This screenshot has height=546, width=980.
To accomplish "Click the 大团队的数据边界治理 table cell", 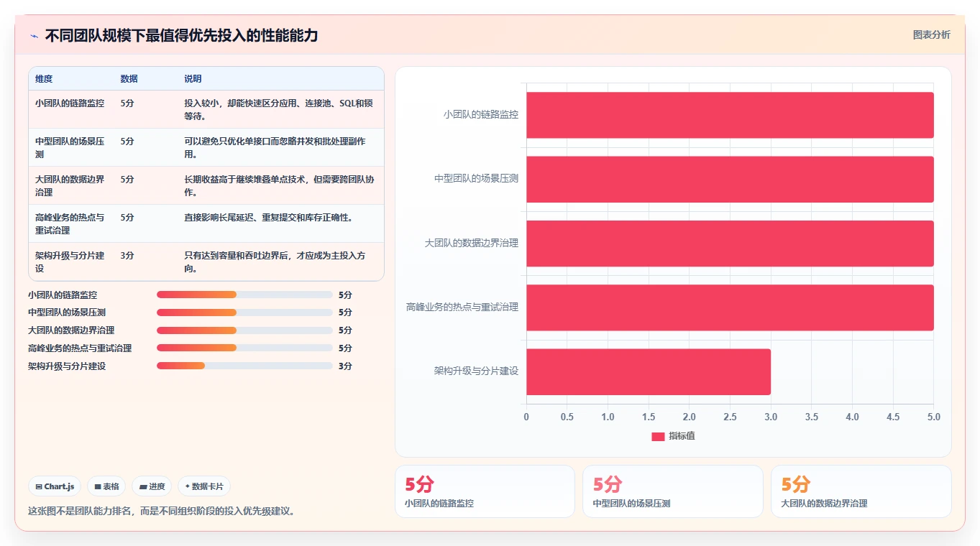I will [70, 185].
